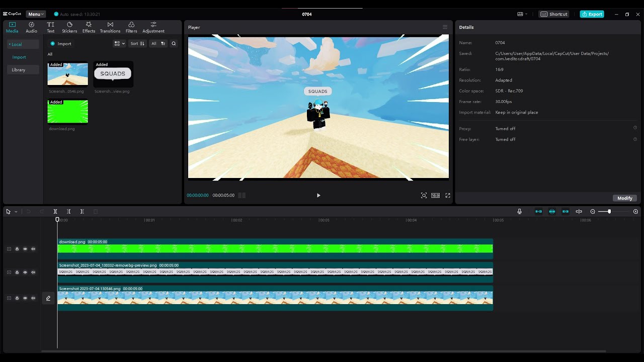Viewport: 644px width, 362px height.
Task: Open the Audio panel
Action: click(x=31, y=27)
